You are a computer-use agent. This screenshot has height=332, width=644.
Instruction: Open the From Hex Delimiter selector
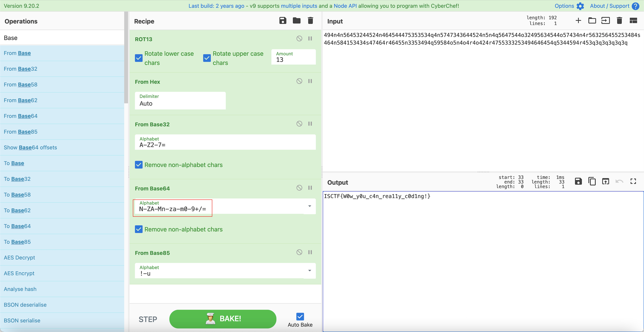pos(180,100)
